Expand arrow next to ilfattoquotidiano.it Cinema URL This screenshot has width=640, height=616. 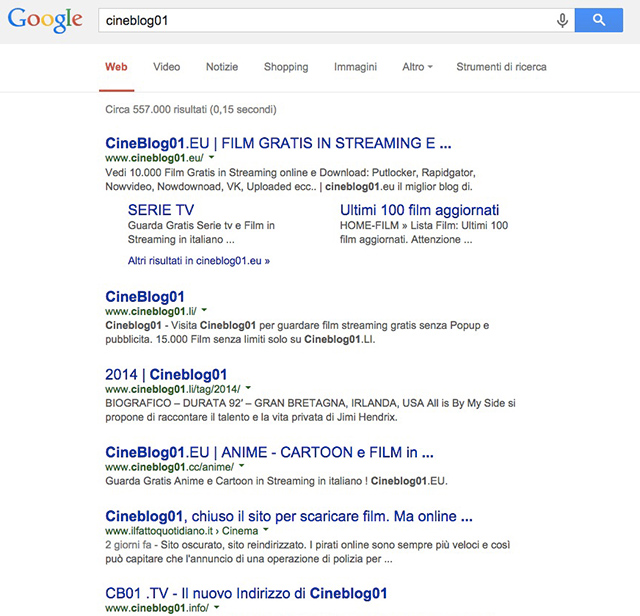(x=266, y=529)
